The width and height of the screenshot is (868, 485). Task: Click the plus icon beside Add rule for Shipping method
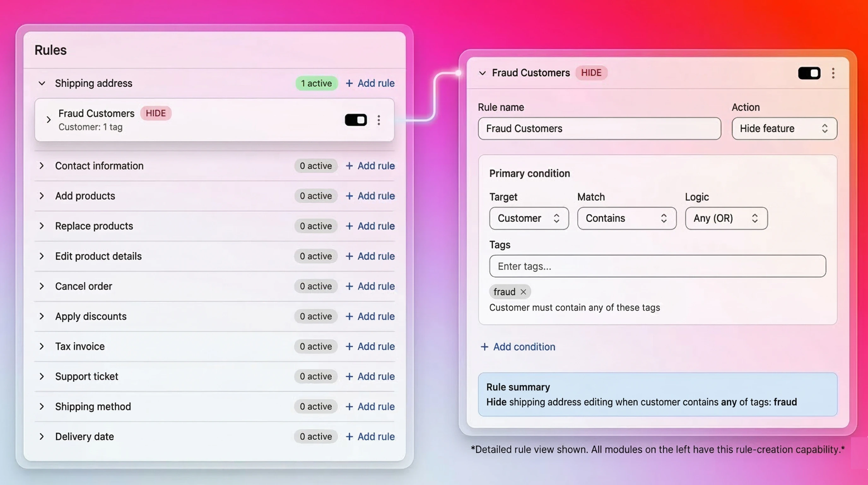click(349, 406)
